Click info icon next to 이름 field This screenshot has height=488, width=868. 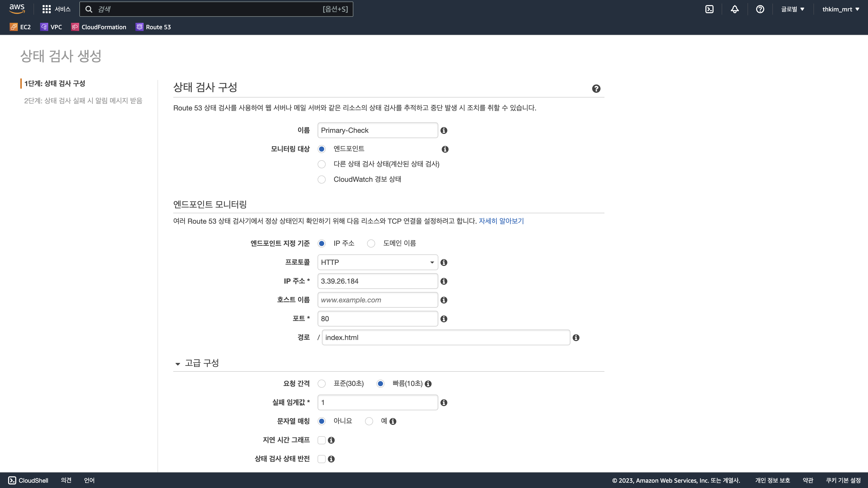(444, 131)
